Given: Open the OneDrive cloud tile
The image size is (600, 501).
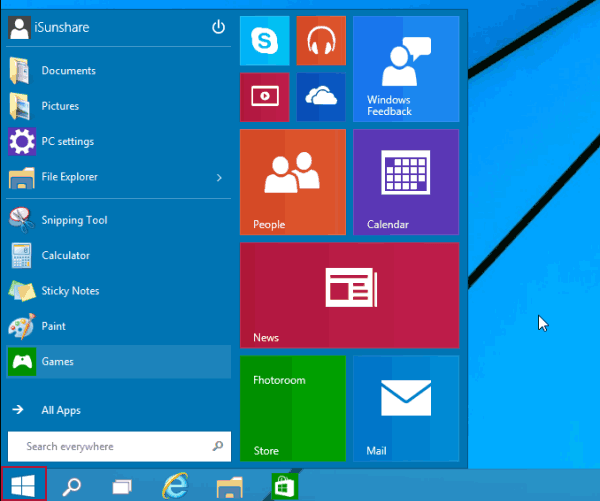Looking at the screenshot, I should [x=321, y=97].
